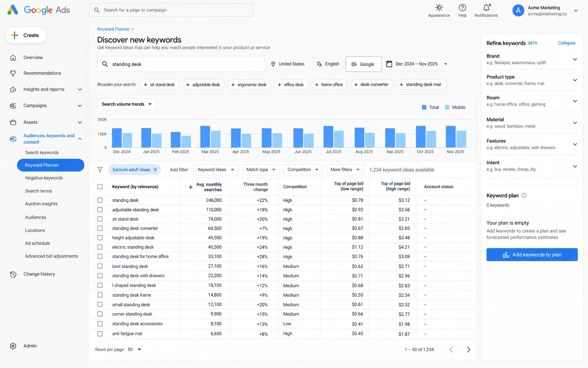Click the Recommendations lightbulb icon
This screenshot has height=368, width=588.
[13, 73]
